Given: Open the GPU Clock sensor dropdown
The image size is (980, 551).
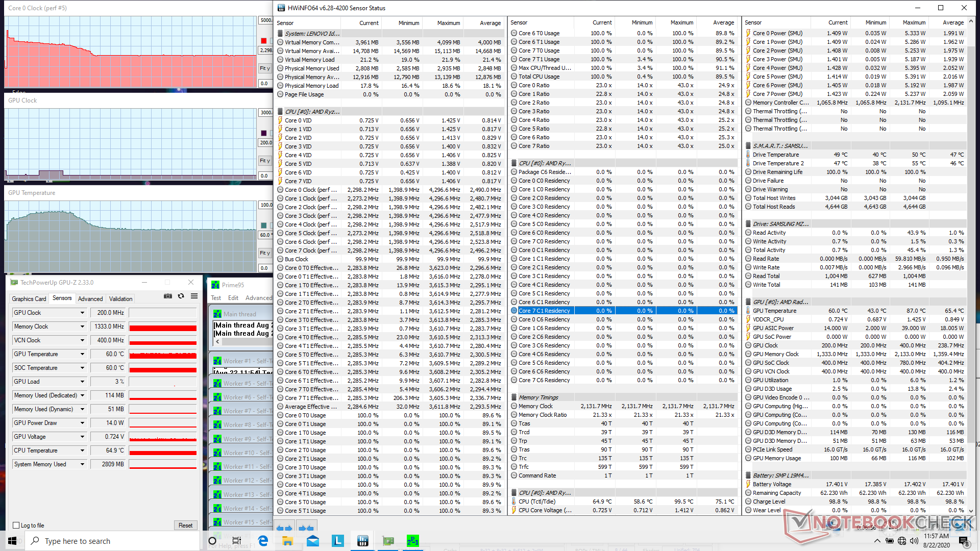Looking at the screenshot, I should (x=82, y=313).
